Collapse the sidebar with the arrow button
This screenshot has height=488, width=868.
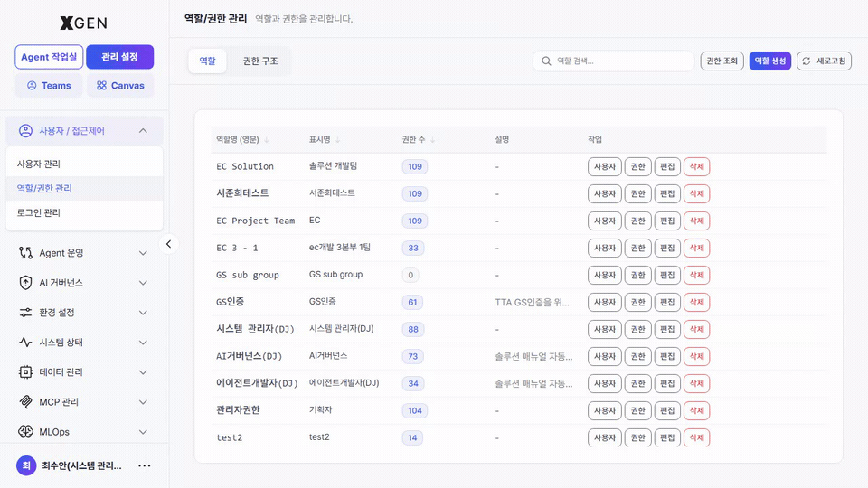[x=168, y=244]
